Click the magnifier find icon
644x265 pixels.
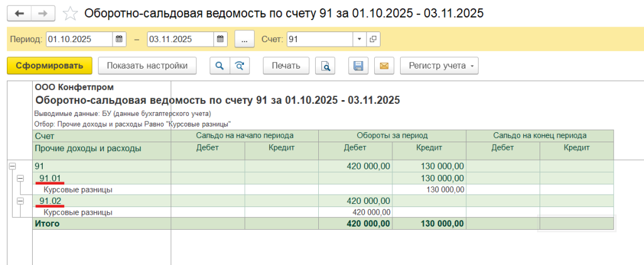219,65
